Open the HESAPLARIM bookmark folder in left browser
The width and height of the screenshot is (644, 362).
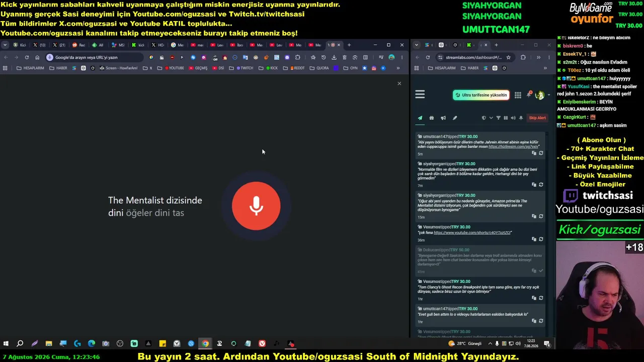tap(30, 68)
